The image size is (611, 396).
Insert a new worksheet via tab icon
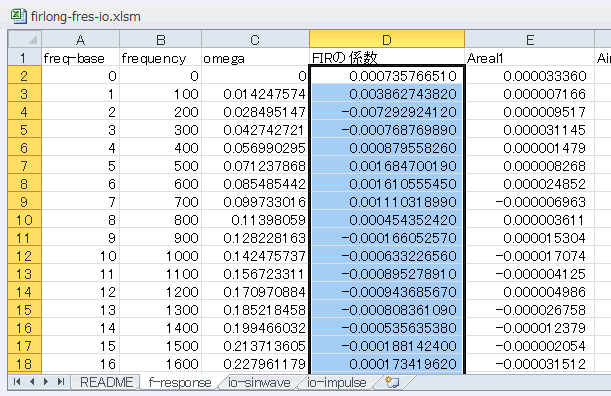click(392, 382)
